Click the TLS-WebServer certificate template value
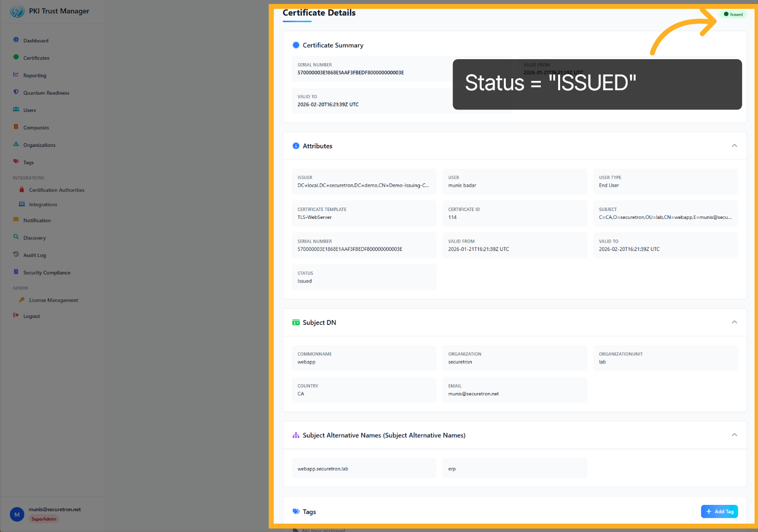Image resolution: width=758 pixels, height=532 pixels. (315, 217)
